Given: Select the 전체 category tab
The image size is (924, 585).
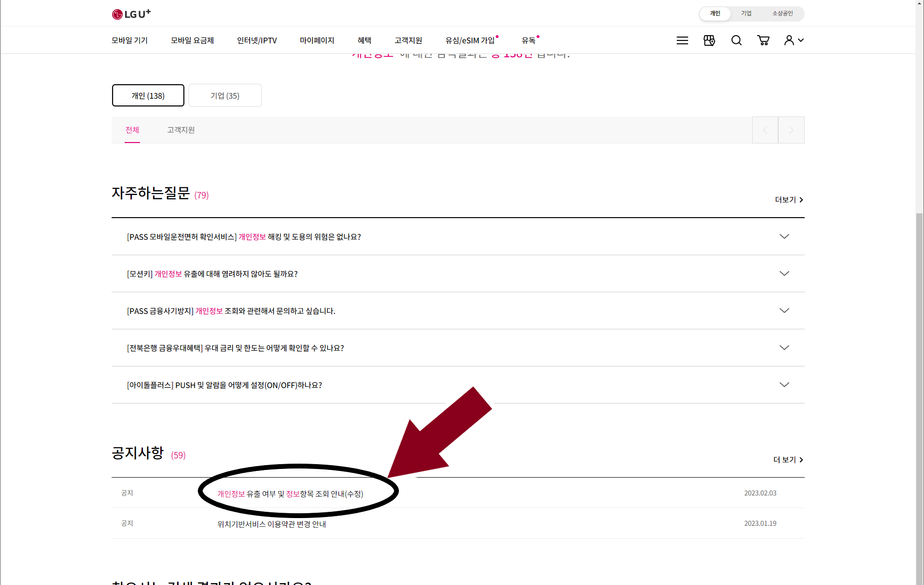Looking at the screenshot, I should pos(132,130).
